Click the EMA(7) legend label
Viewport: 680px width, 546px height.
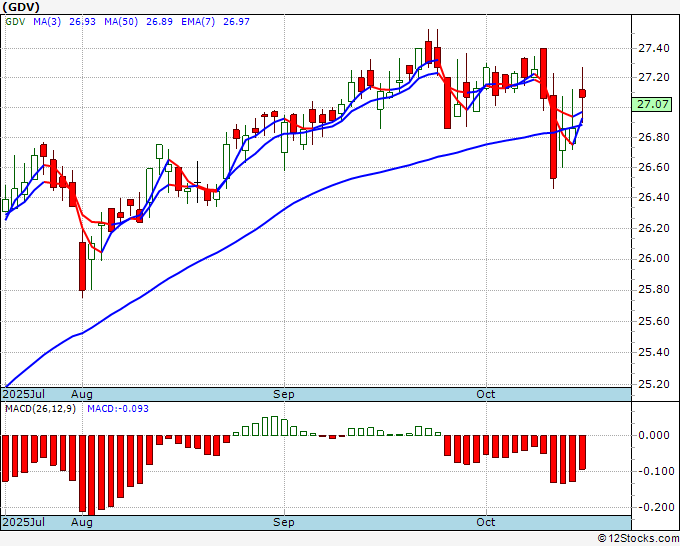click(198, 22)
